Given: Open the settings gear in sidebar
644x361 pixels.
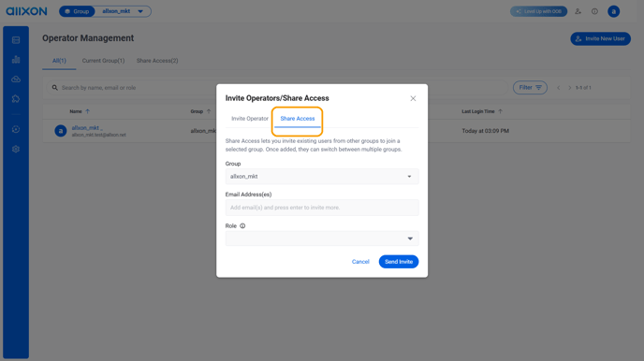Looking at the screenshot, I should click(16, 149).
